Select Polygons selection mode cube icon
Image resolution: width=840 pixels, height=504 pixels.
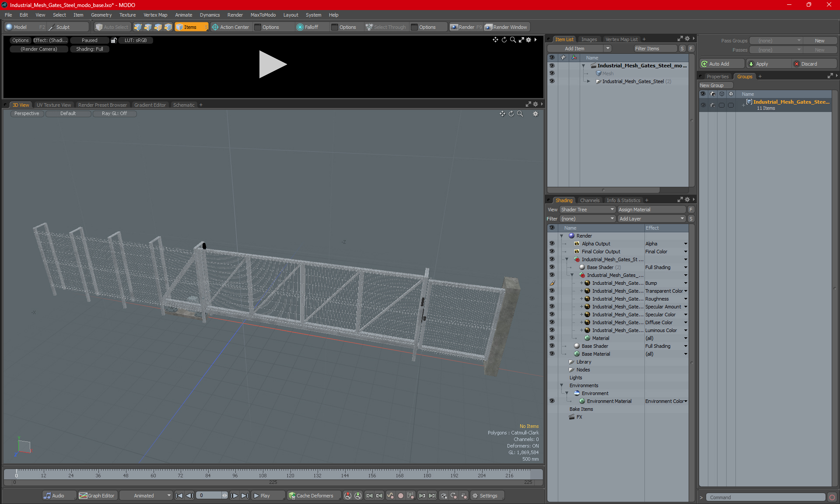point(158,27)
